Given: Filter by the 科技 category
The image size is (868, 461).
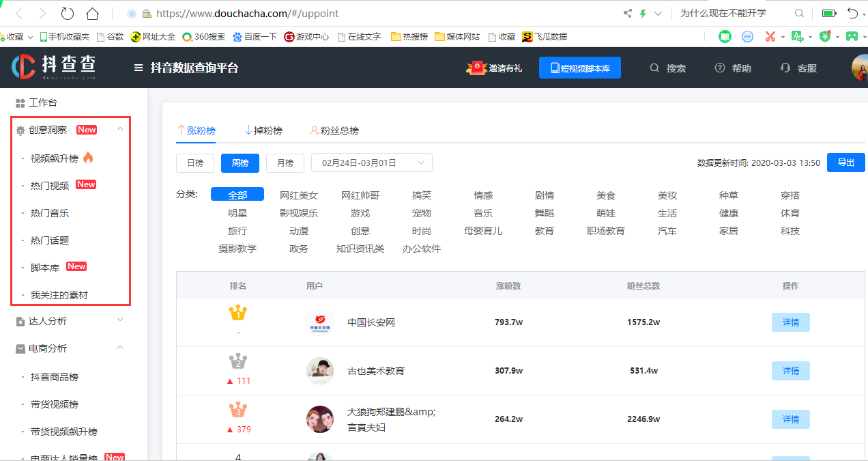Looking at the screenshot, I should (x=790, y=231).
